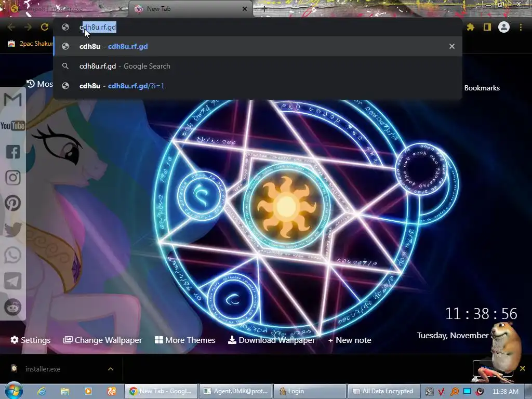Click the browser back arrow
The height and width of the screenshot is (399, 532).
[x=11, y=27]
